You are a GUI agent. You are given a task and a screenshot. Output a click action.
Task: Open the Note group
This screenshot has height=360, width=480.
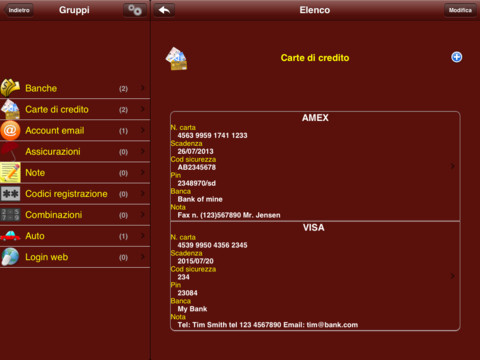[75, 173]
